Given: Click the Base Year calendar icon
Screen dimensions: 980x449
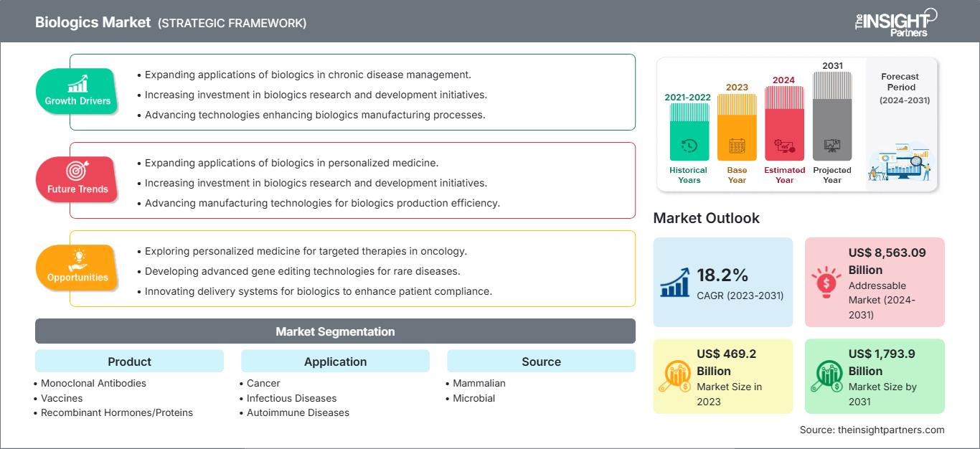Looking at the screenshot, I should point(737,146).
